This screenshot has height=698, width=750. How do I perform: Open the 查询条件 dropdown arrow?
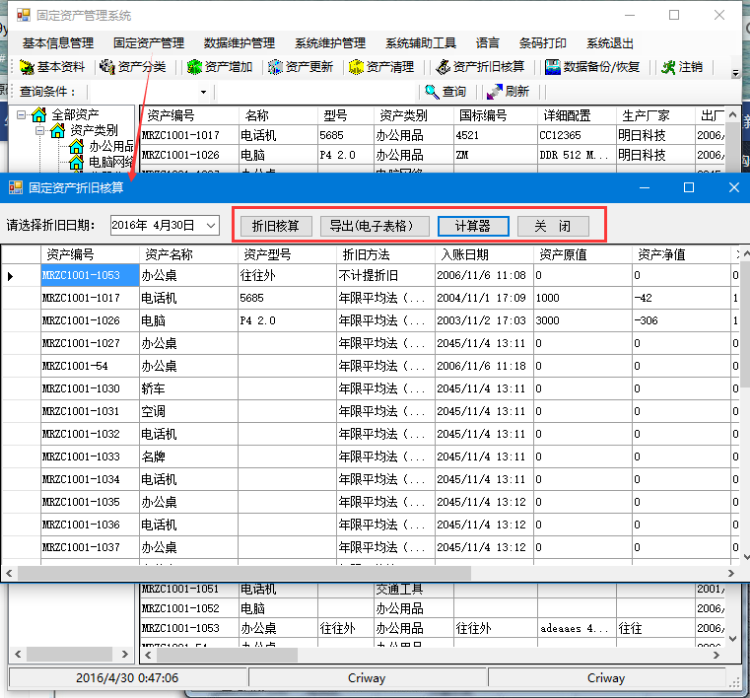point(203,92)
